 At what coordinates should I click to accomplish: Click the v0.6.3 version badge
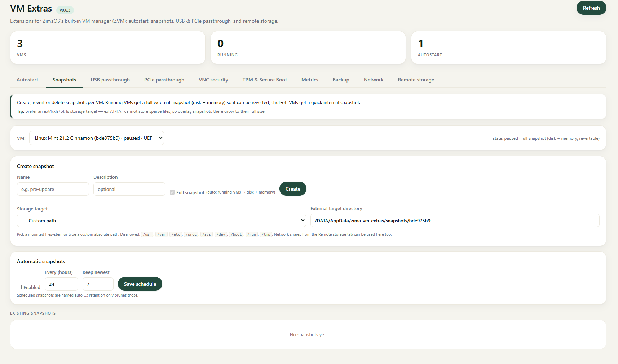65,10
